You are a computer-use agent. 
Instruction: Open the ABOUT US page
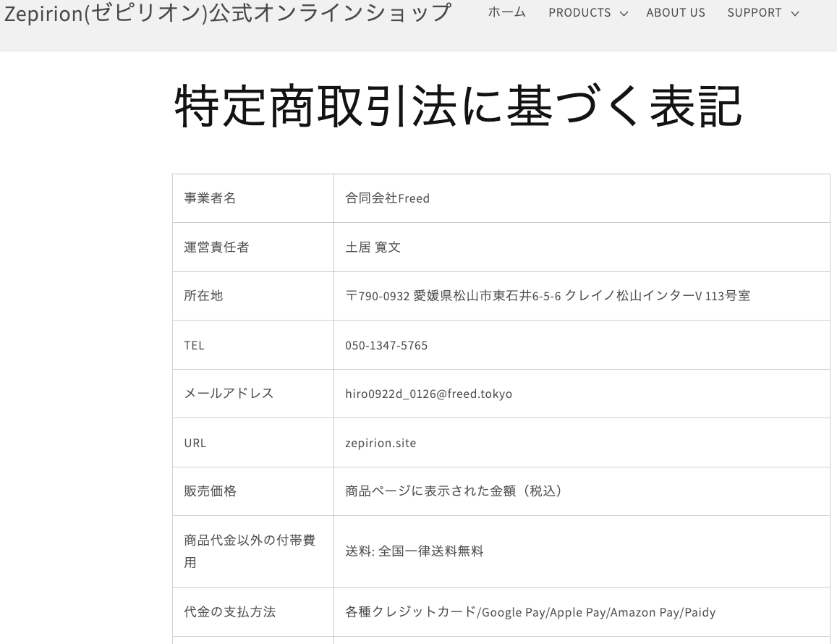(x=676, y=12)
